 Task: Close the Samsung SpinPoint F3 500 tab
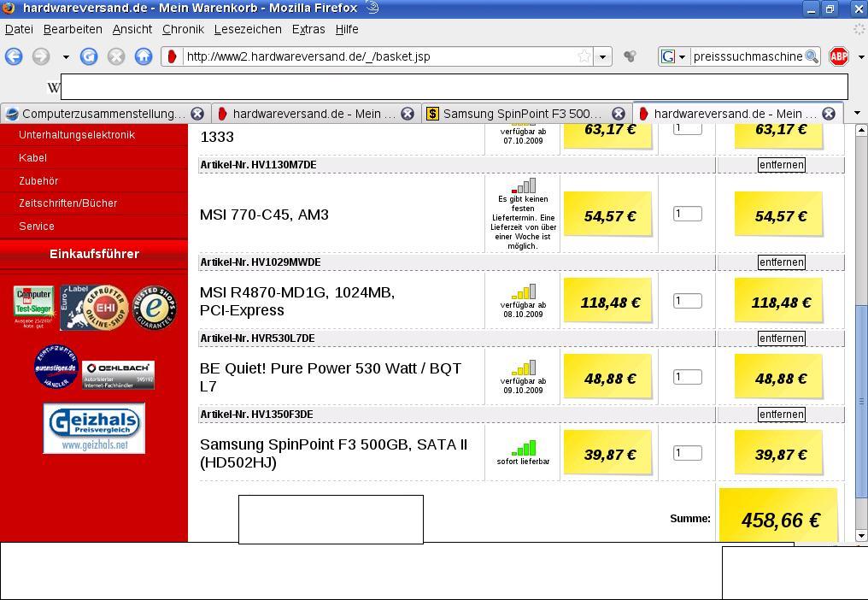(x=619, y=114)
